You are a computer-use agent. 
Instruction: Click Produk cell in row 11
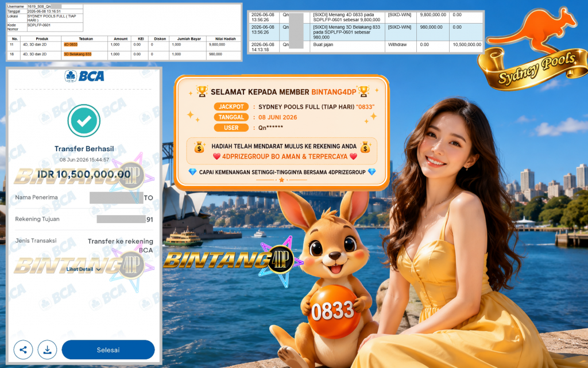tap(35, 45)
